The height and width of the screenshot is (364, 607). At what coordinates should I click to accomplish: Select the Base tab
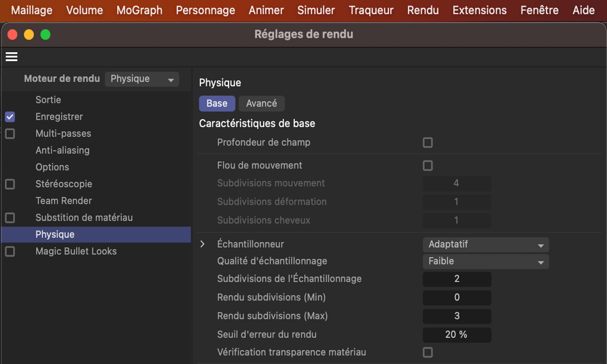coord(217,104)
